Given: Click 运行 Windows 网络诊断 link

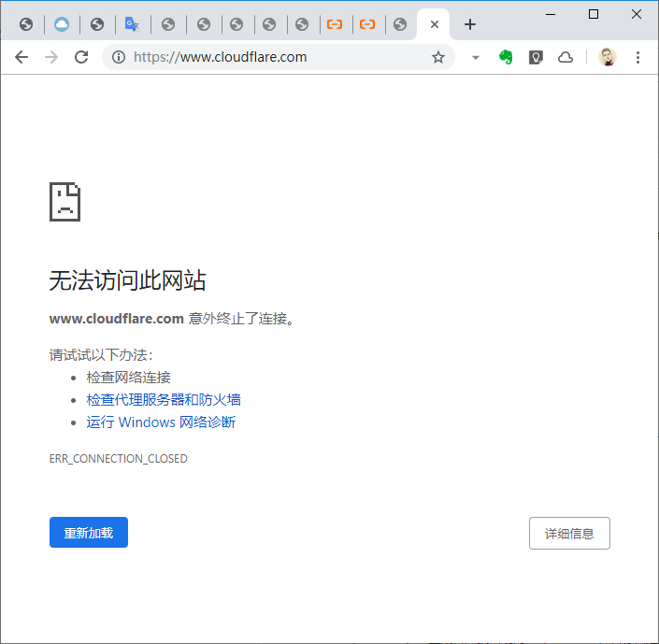Looking at the screenshot, I should point(161,422).
